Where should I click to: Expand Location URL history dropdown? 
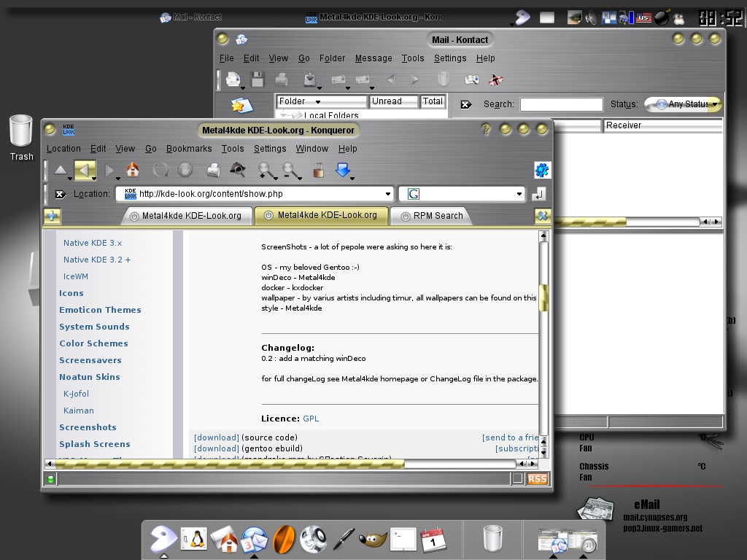point(388,194)
